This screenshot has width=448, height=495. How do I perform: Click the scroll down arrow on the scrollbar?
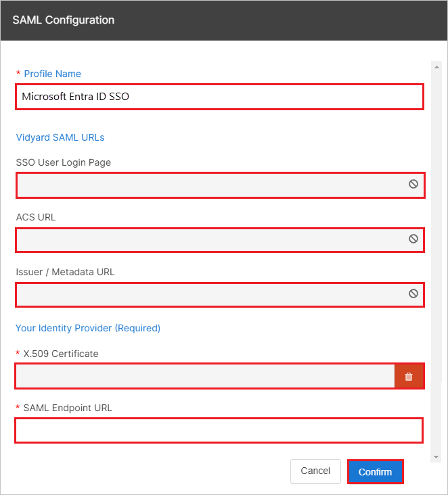click(436, 457)
